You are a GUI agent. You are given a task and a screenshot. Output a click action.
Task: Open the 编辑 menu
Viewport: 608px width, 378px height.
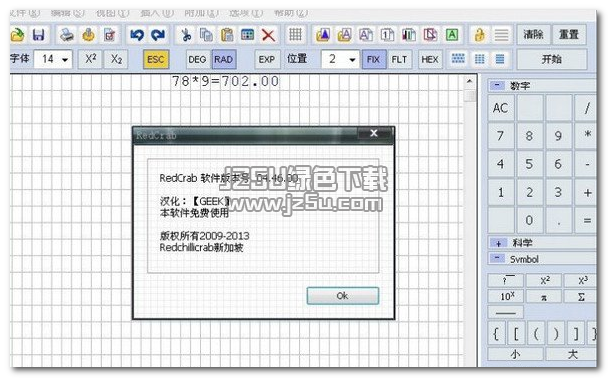pyautogui.click(x=67, y=13)
